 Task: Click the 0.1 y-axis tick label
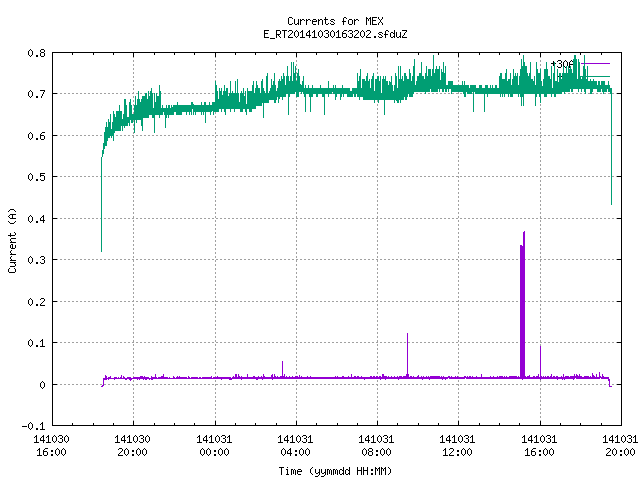tap(36, 343)
